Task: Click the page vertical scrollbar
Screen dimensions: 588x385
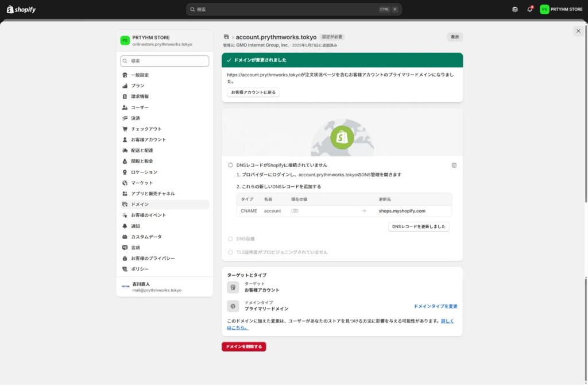Action: [x=585, y=113]
